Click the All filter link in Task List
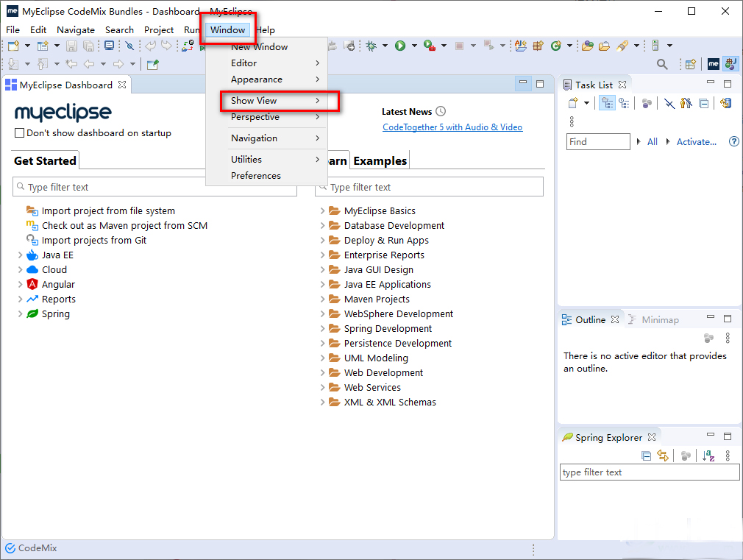 point(653,142)
